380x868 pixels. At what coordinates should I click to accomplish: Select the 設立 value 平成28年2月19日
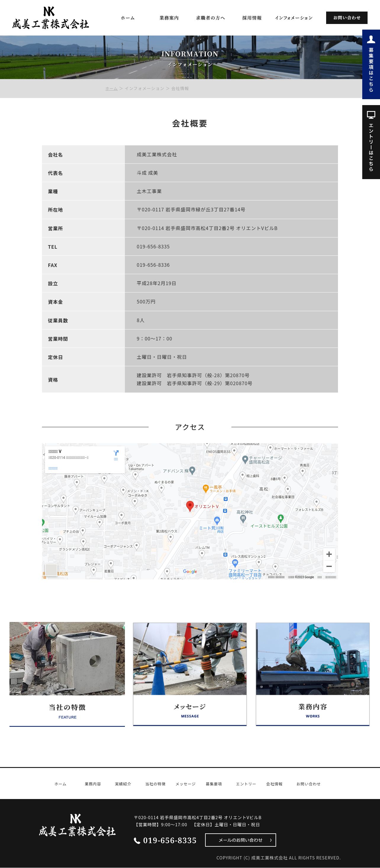tap(156, 283)
